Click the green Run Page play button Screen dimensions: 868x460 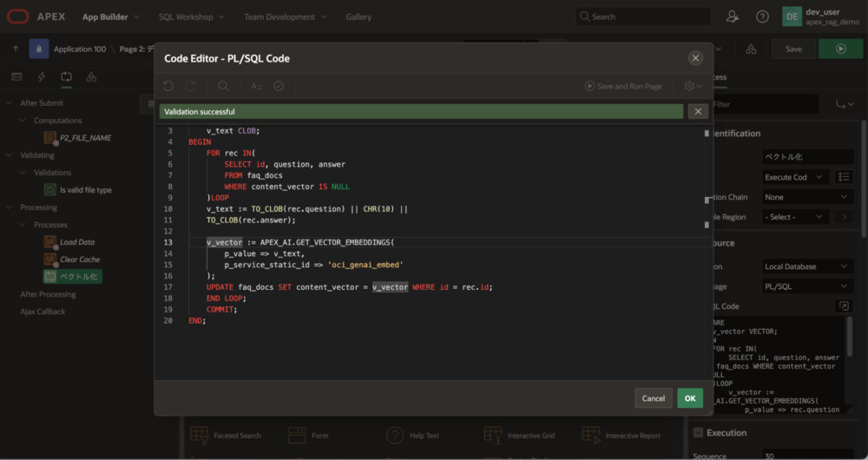[839, 49]
